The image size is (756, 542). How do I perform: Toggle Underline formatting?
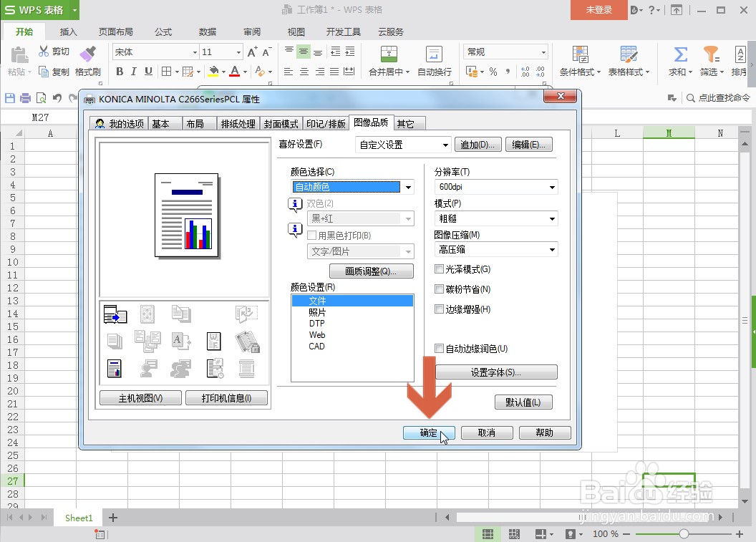point(148,72)
